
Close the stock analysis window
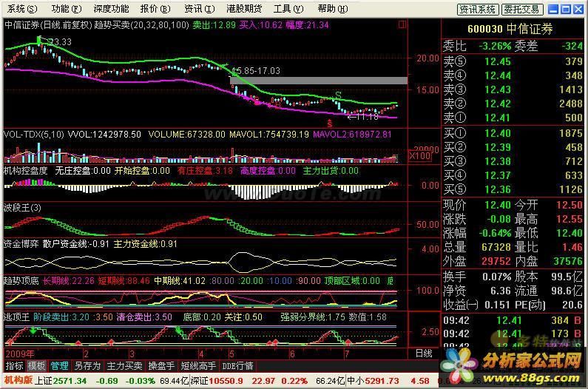click(578, 9)
